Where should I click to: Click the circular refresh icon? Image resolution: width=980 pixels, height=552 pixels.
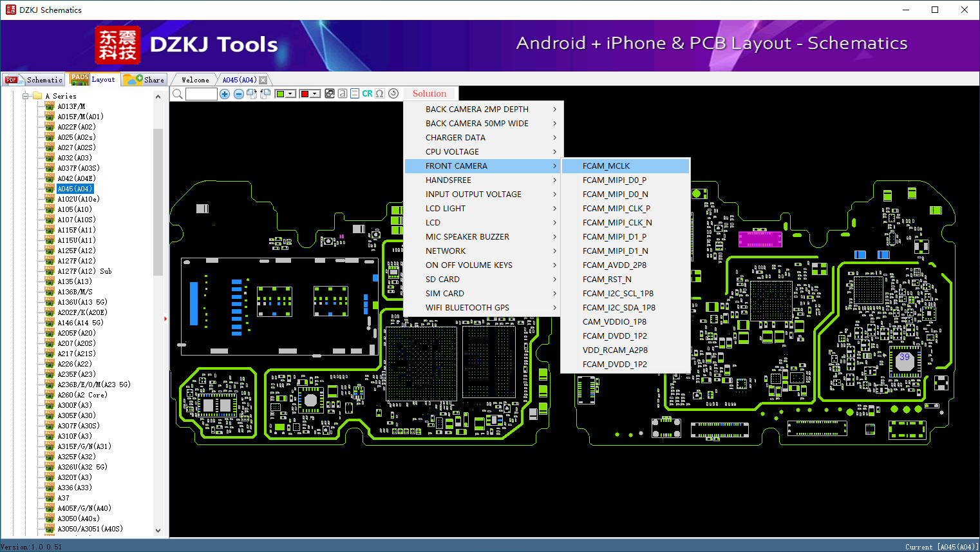pos(393,94)
